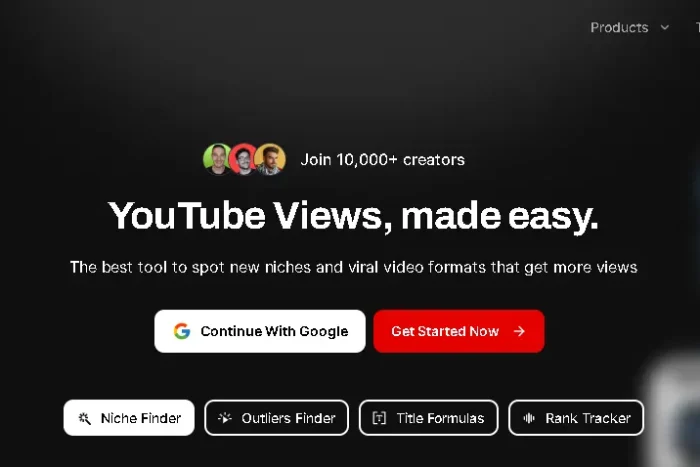Open the Products menu
This screenshot has height=467, width=700.
[619, 27]
